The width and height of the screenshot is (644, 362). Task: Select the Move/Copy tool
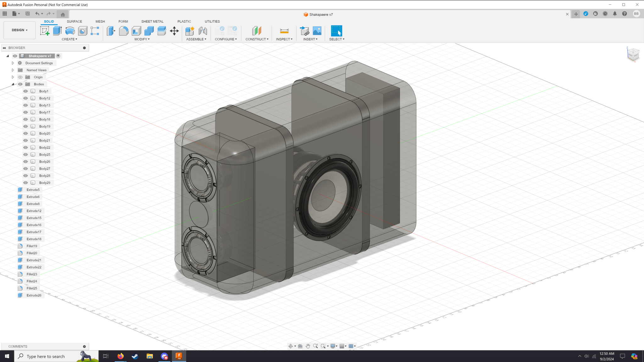tap(174, 31)
